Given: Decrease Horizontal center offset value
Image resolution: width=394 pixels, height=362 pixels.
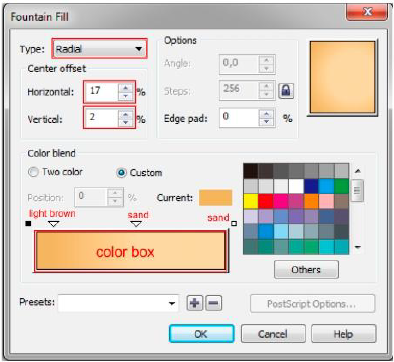Looking at the screenshot, I should tap(125, 96).
